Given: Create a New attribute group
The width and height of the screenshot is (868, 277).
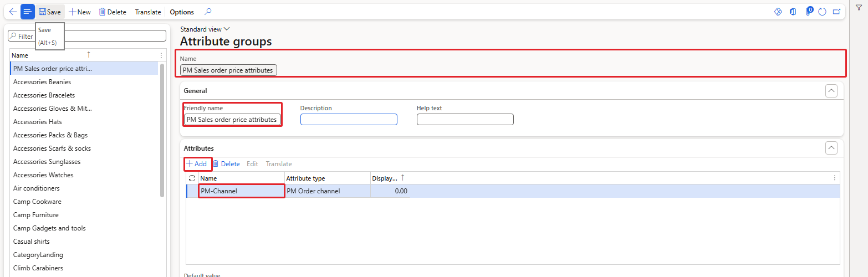Looking at the screenshot, I should [x=80, y=12].
